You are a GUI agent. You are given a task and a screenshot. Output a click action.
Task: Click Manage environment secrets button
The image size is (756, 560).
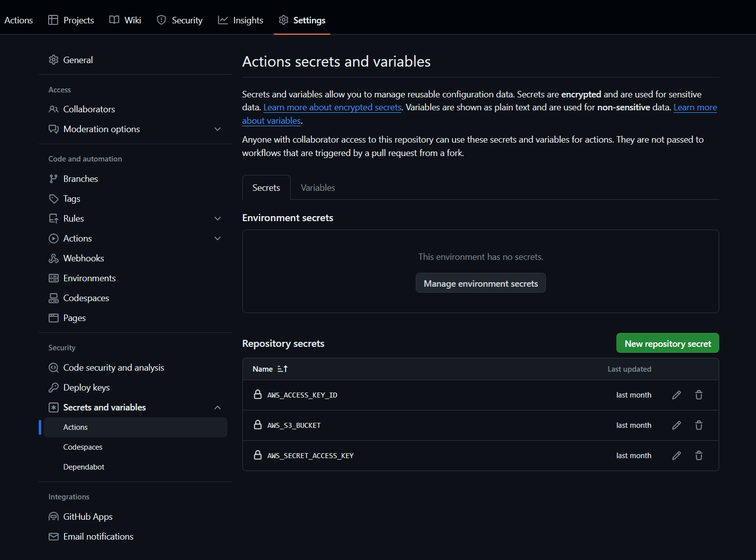click(x=481, y=283)
